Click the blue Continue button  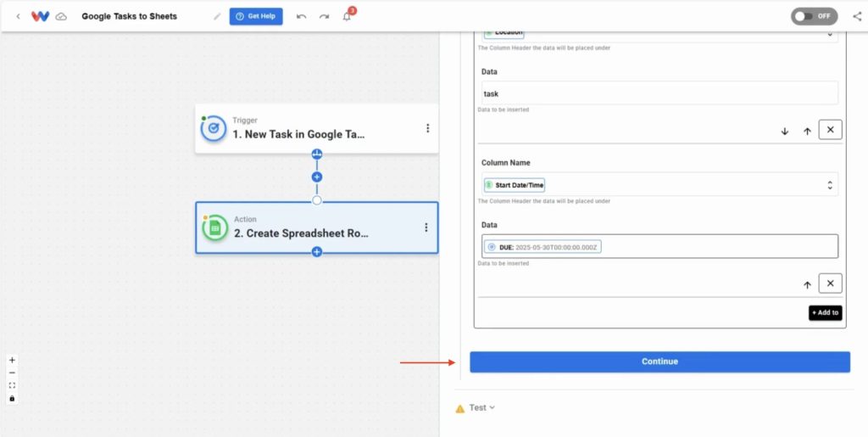point(659,361)
